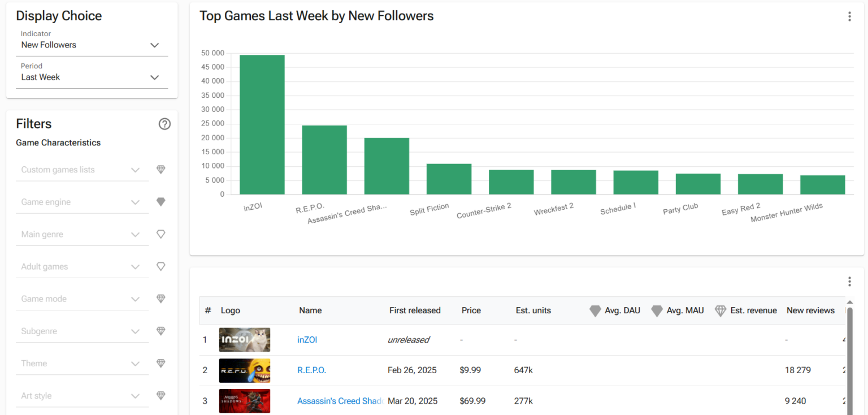This screenshot has height=415, width=868.
Task: Open the Period dropdown showing Last Week
Action: 154,77
